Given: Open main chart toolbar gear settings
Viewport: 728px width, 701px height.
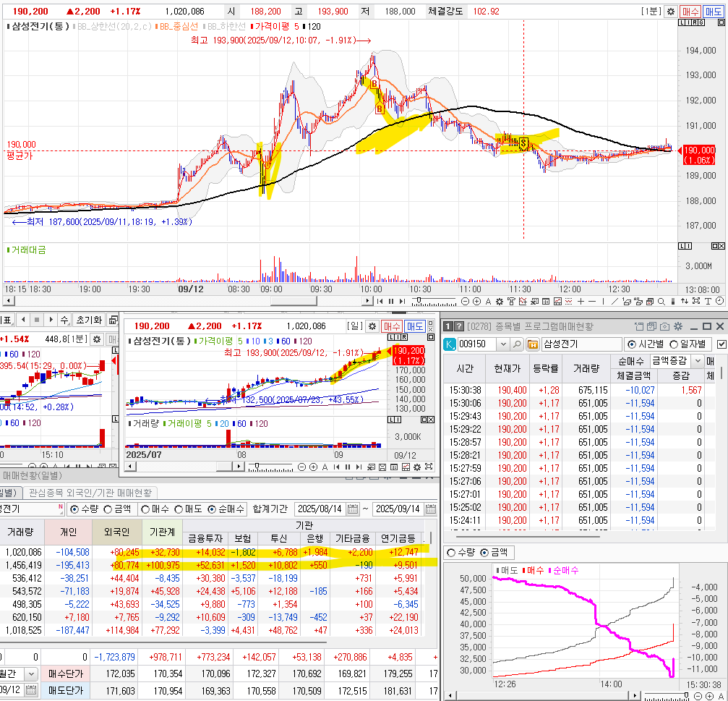Looking at the screenshot, I should coord(500,302).
